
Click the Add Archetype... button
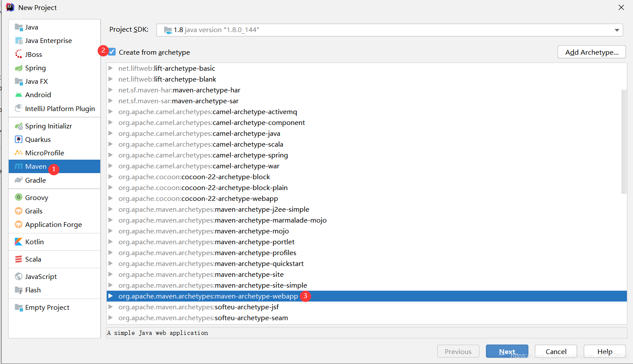(x=592, y=52)
